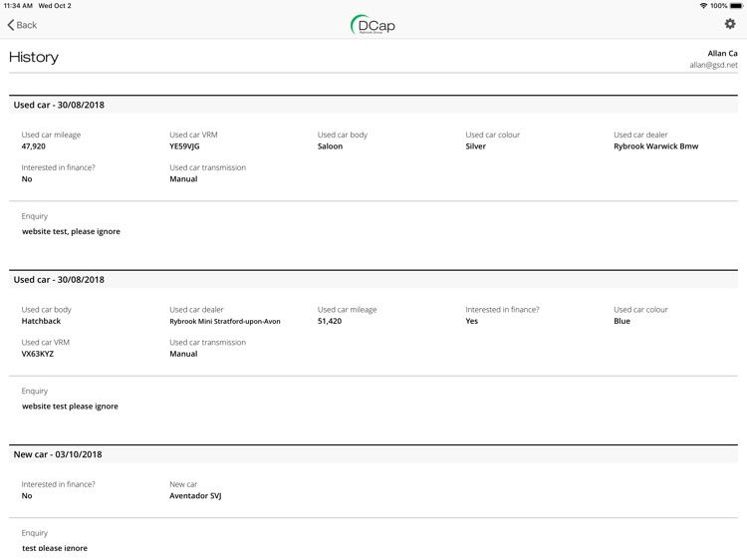
Task: Tap the History page title
Action: tap(33, 57)
